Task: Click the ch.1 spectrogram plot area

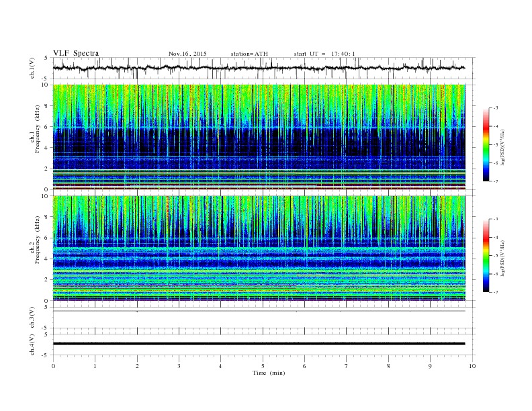Action: [x=259, y=137]
